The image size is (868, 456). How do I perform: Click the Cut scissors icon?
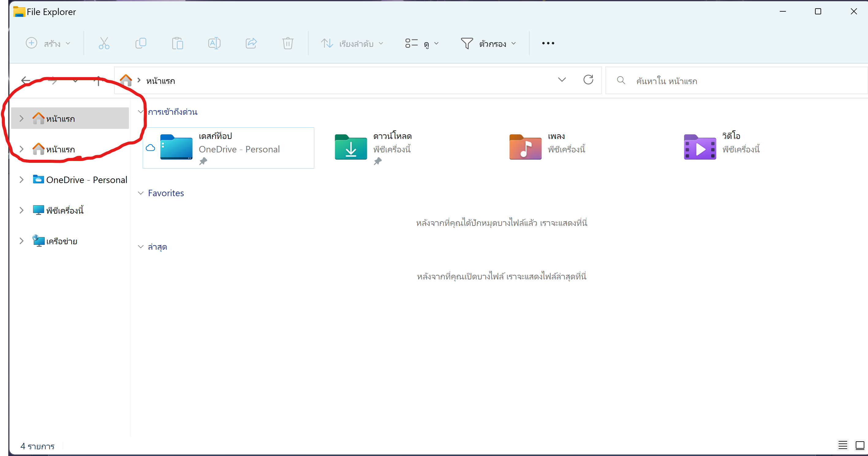point(104,43)
